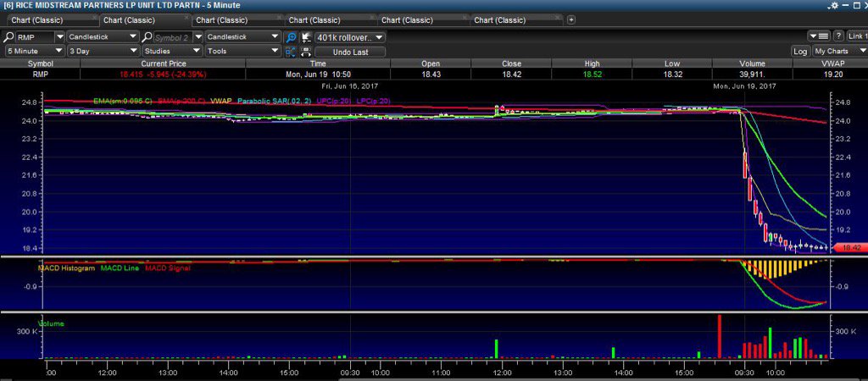Click the MACD Histogram legend label
Viewport: 868px width, 381px height.
[x=66, y=268]
